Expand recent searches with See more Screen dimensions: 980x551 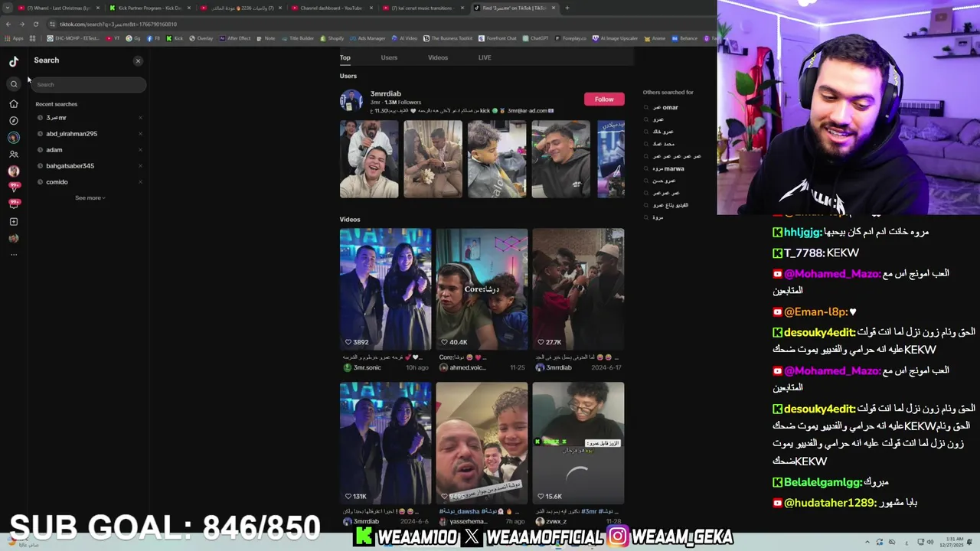(90, 198)
